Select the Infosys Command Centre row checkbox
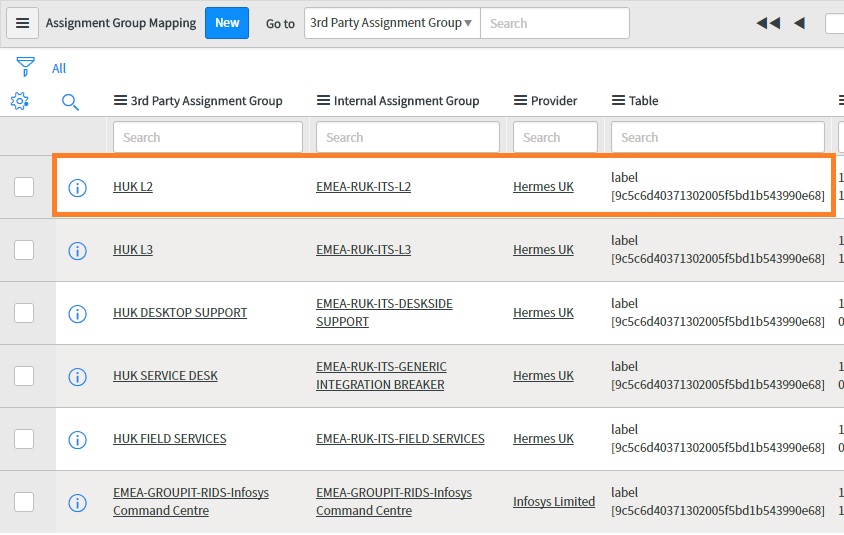The width and height of the screenshot is (844, 535). tap(24, 502)
